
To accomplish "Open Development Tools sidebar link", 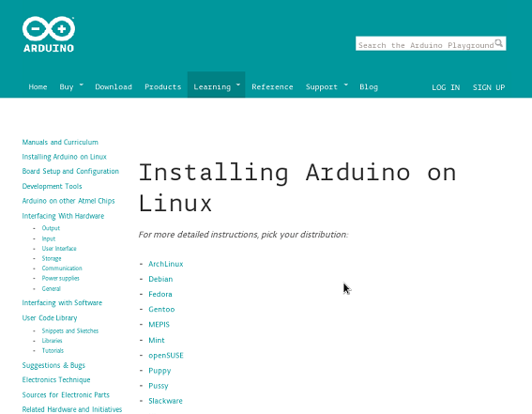I will click(52, 186).
